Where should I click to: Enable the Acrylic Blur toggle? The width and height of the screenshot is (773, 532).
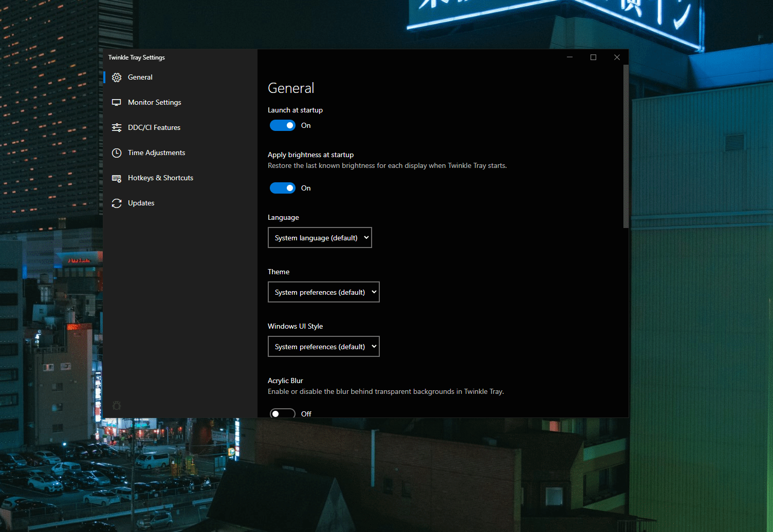pyautogui.click(x=283, y=413)
